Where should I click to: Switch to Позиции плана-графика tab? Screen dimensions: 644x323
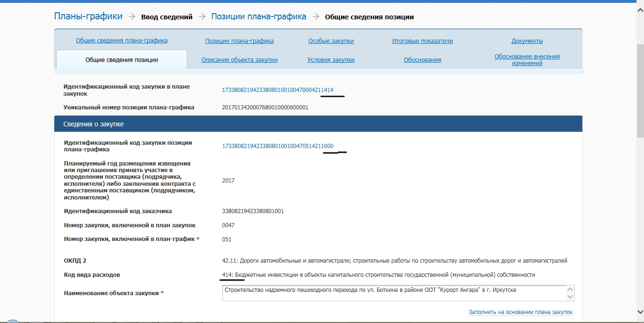[x=239, y=41]
